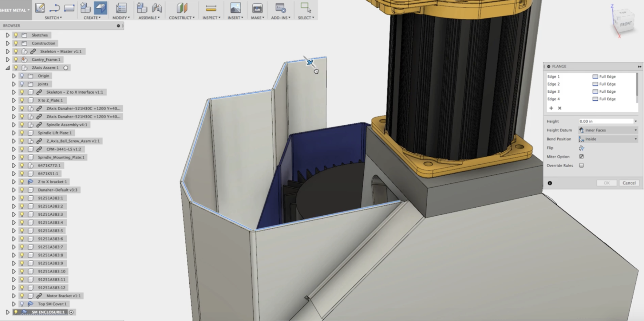Screen dimensions: 644x321
Task: Open the Bend Position dropdown
Action: [x=608, y=139]
